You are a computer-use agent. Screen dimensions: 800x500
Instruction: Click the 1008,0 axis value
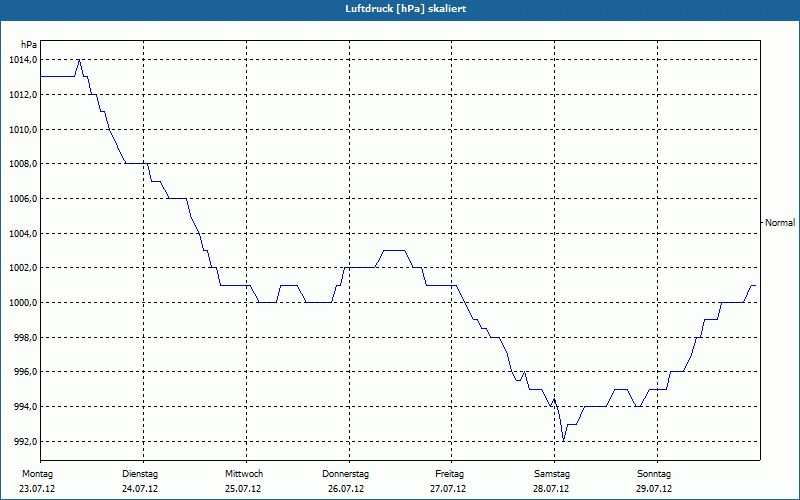(x=23, y=164)
